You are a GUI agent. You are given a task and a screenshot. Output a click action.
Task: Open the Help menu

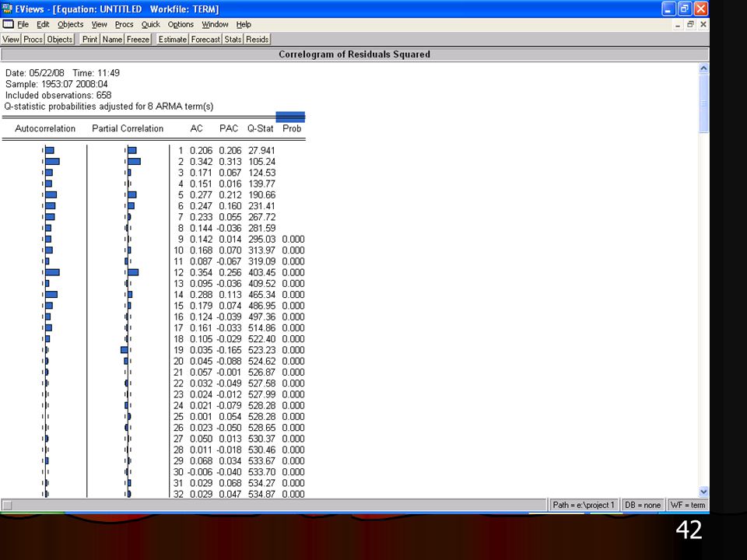[x=244, y=24]
